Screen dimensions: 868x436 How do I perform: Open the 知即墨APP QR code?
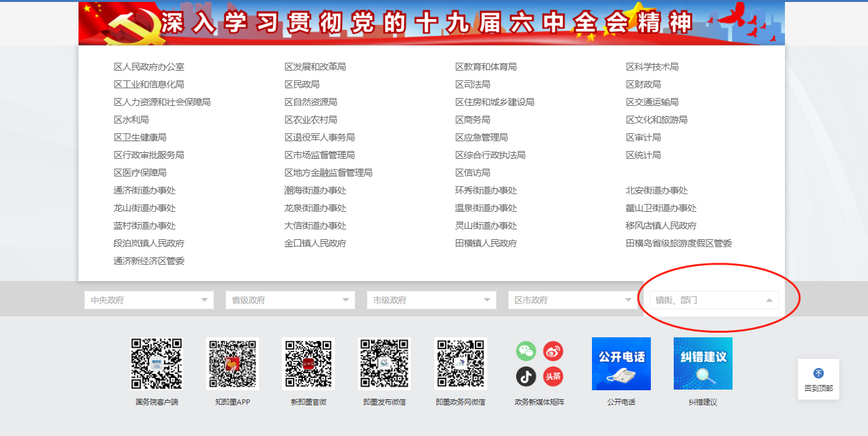point(232,363)
